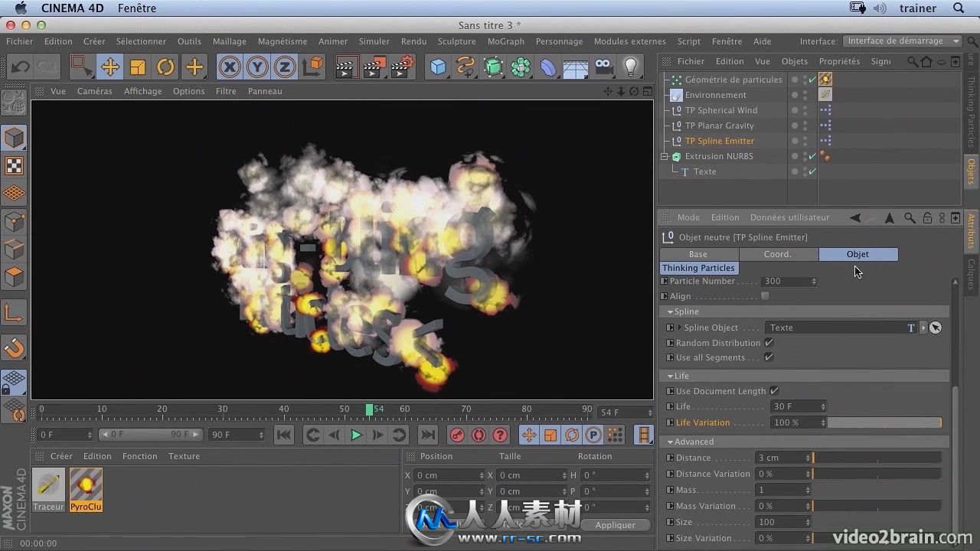
Task: Click the Mass Variation slider bar
Action: [877, 506]
